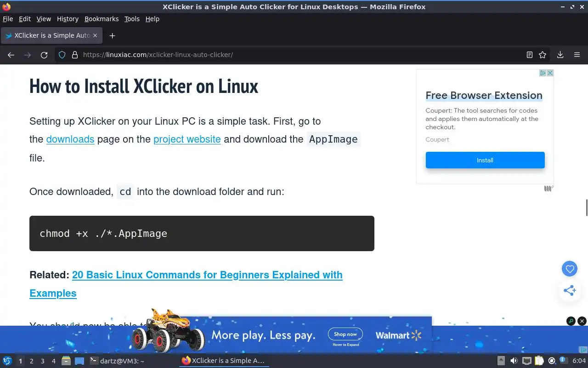588x368 pixels.
Task: Open the application launcher menu in taskbar
Action: point(7,361)
